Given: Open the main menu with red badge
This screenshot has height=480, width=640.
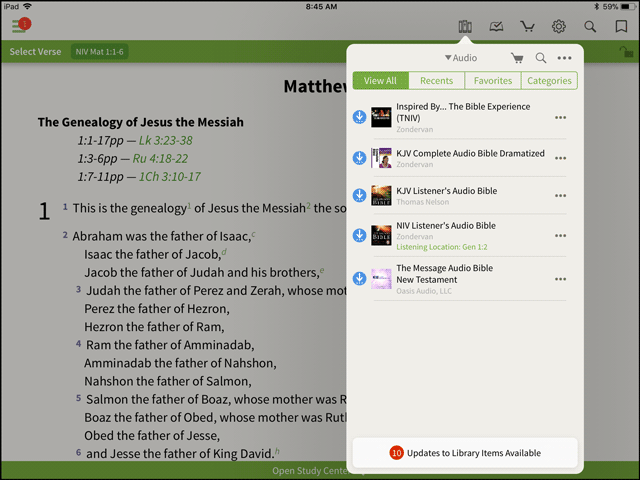Looking at the screenshot, I should 22,25.
